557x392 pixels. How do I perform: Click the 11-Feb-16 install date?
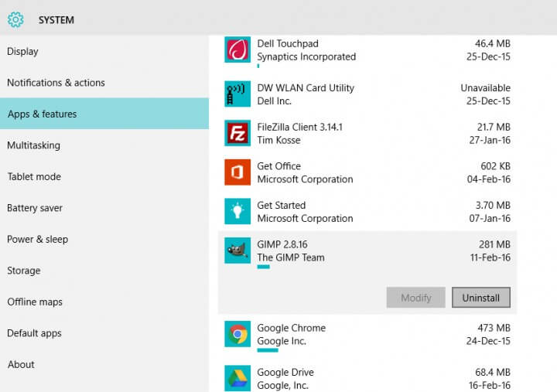pyautogui.click(x=490, y=257)
